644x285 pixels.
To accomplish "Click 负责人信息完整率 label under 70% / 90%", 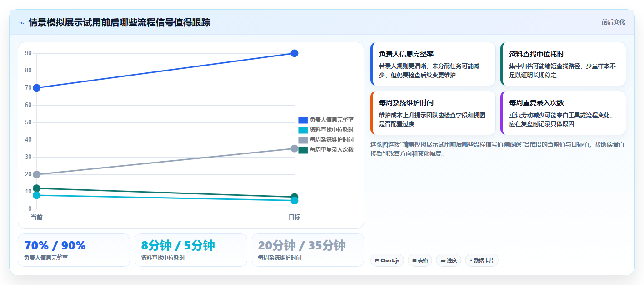I will click(46, 258).
